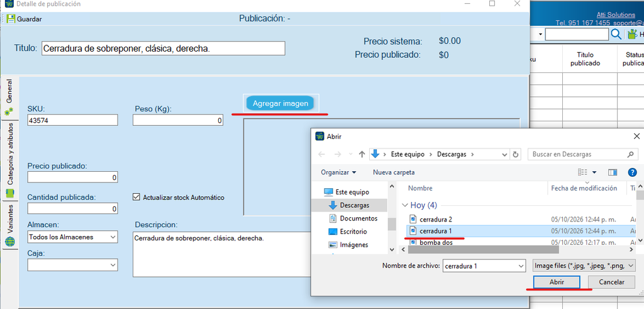The image size is (644, 309).
Task: Click the Descripcion text area
Action: pos(223,254)
